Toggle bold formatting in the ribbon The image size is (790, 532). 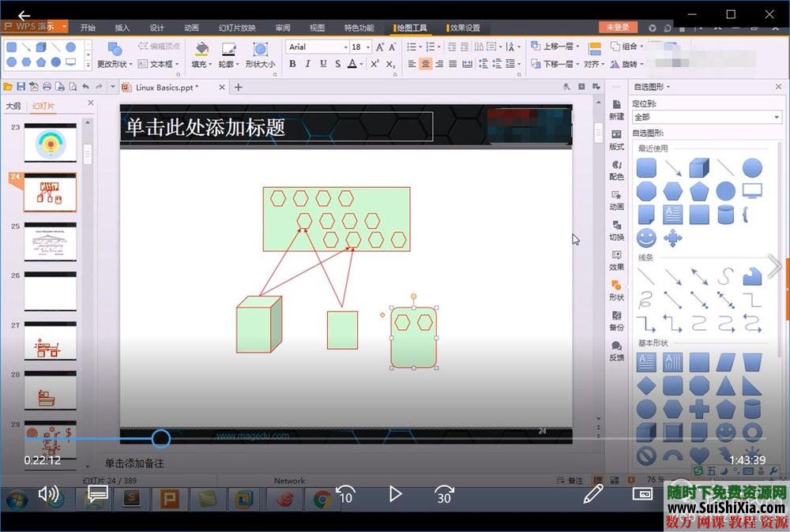(292, 63)
